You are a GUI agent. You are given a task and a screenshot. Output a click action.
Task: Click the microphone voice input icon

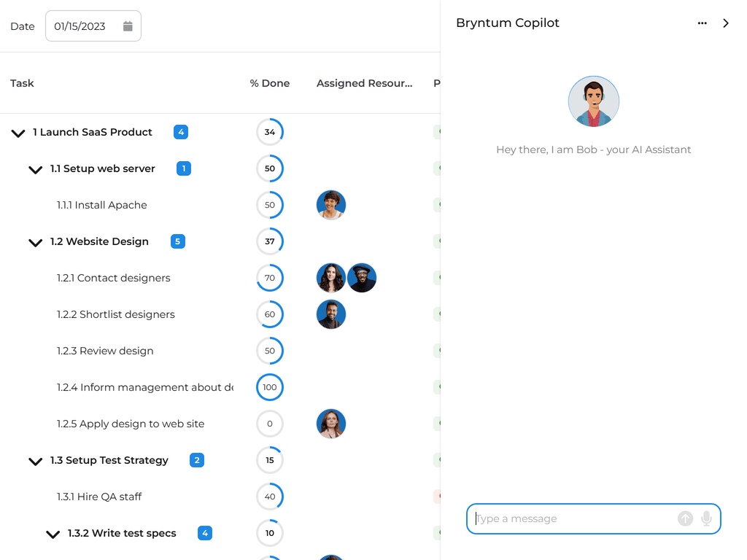click(705, 518)
